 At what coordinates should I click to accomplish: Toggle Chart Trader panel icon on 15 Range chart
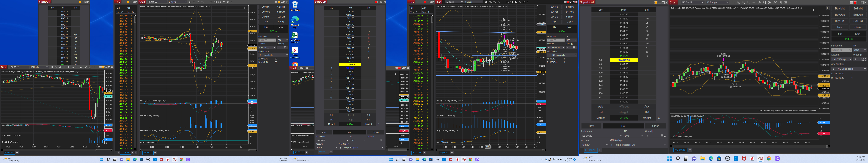tap(765, 2)
